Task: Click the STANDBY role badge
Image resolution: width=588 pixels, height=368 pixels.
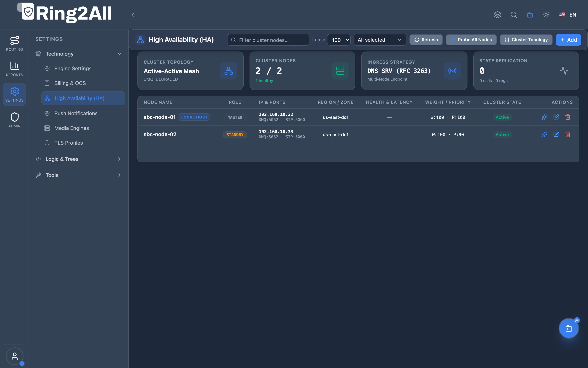Action: click(x=235, y=135)
